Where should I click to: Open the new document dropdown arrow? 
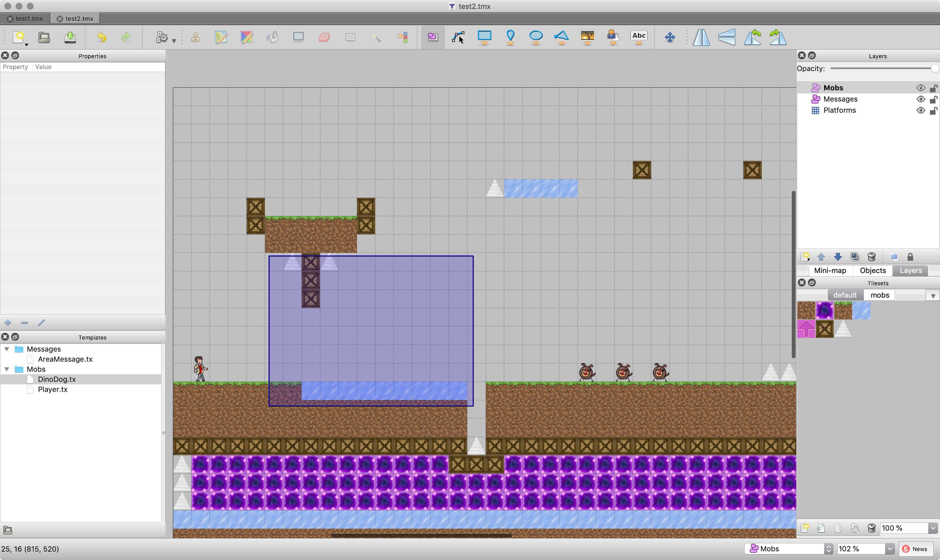pos(26,45)
